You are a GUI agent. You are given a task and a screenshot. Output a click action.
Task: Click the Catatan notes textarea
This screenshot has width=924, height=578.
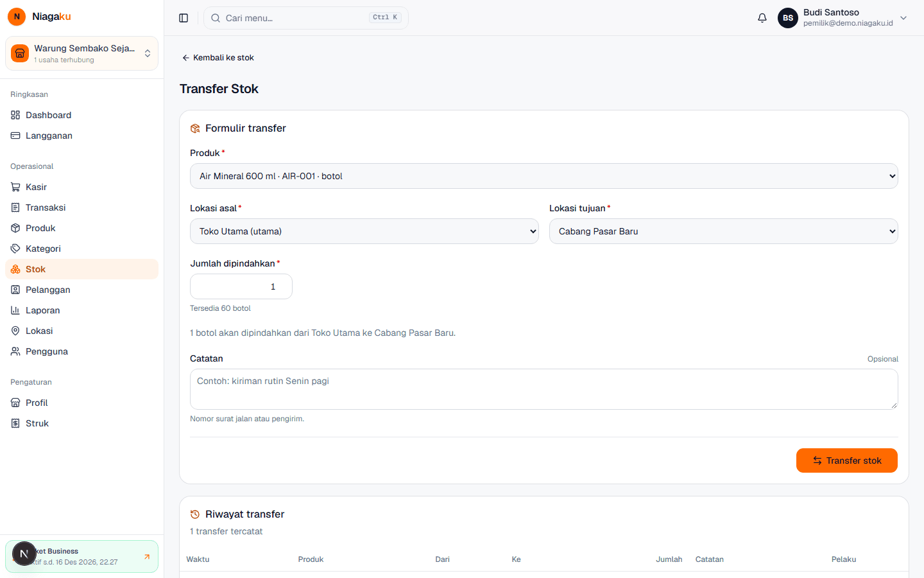point(544,389)
